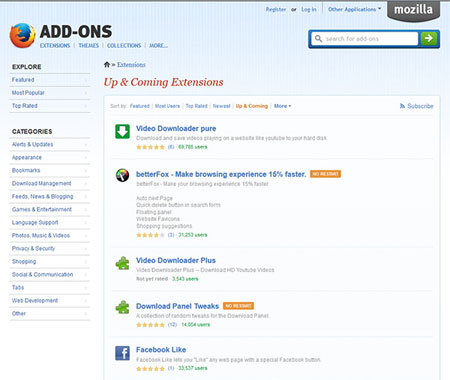Viewport: 450px width, 380px height.
Task: Click star rating of Facebook Like
Action: click(150, 369)
